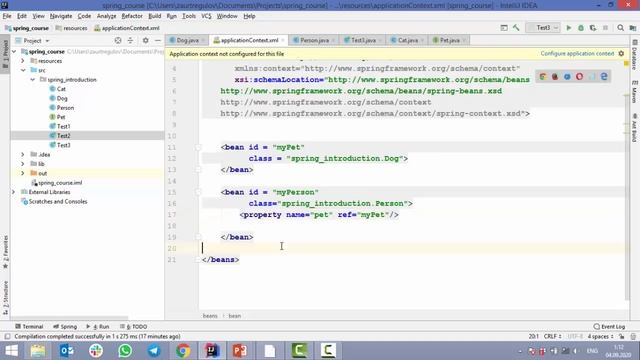Expand External Libraries node
The image size is (640, 360).
coord(13,192)
